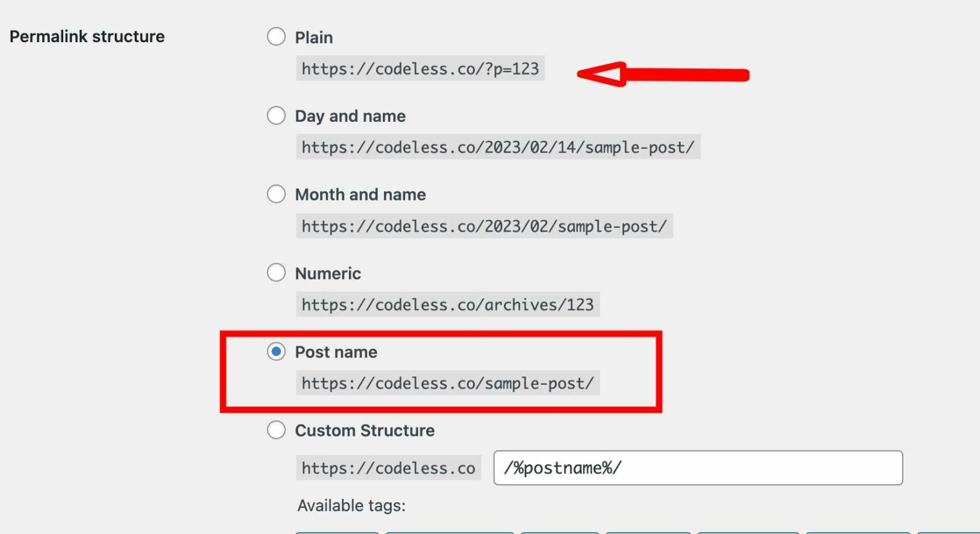
Task: Select the Numeric permalink structure option
Action: (x=276, y=272)
